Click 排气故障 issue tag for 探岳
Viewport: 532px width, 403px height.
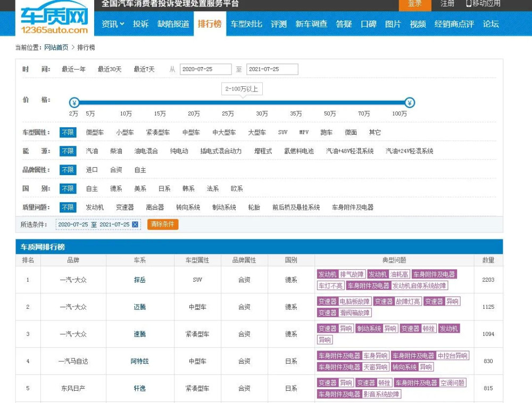[x=352, y=274]
